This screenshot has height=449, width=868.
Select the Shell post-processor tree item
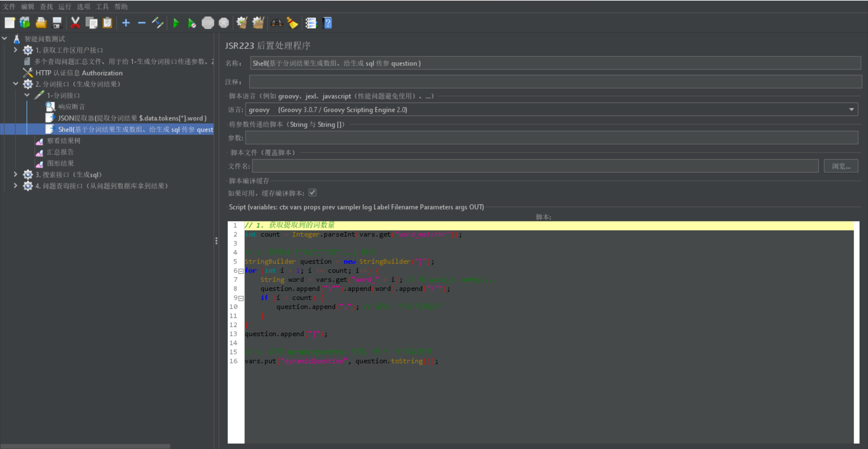coord(135,129)
